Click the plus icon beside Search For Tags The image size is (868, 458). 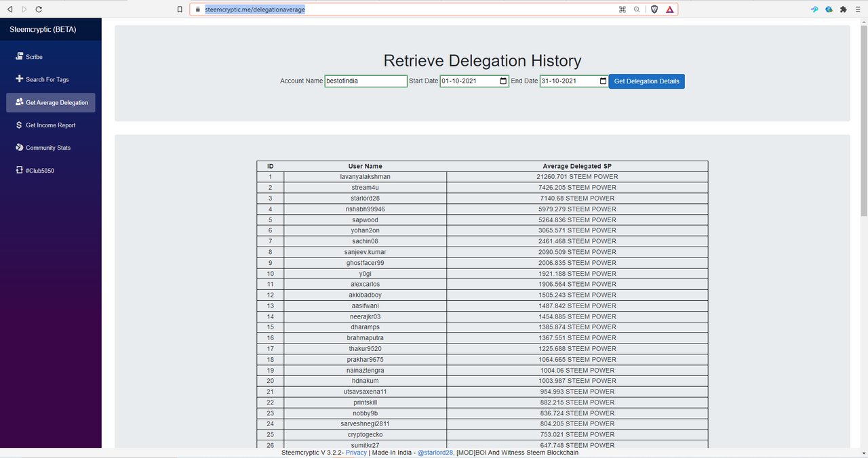(20, 79)
